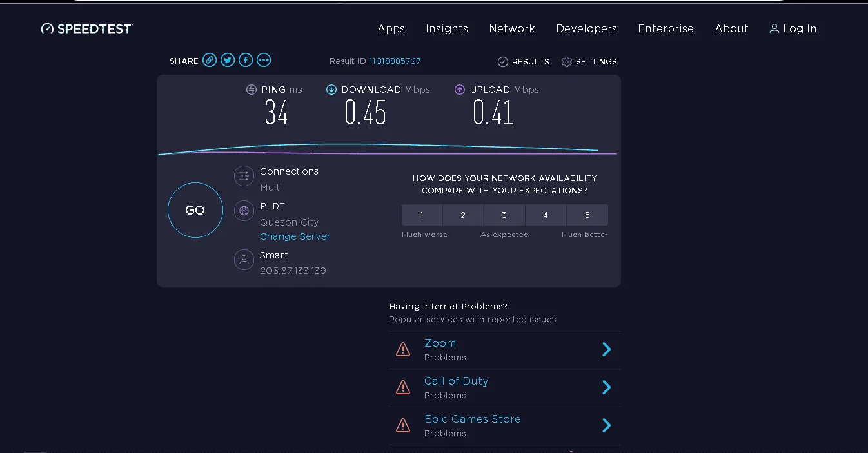Click the 'Having Internet Problems?' heading
The width and height of the screenshot is (868, 453).
click(448, 307)
